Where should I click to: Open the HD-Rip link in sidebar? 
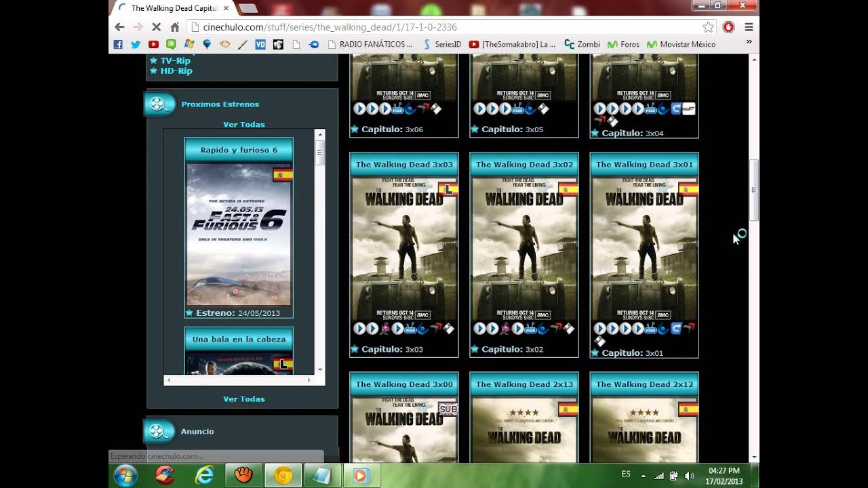pos(176,70)
